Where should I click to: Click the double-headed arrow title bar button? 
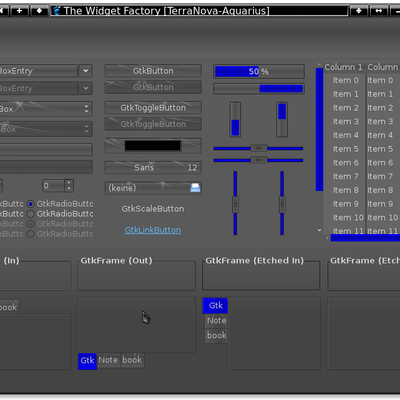pos(379,11)
